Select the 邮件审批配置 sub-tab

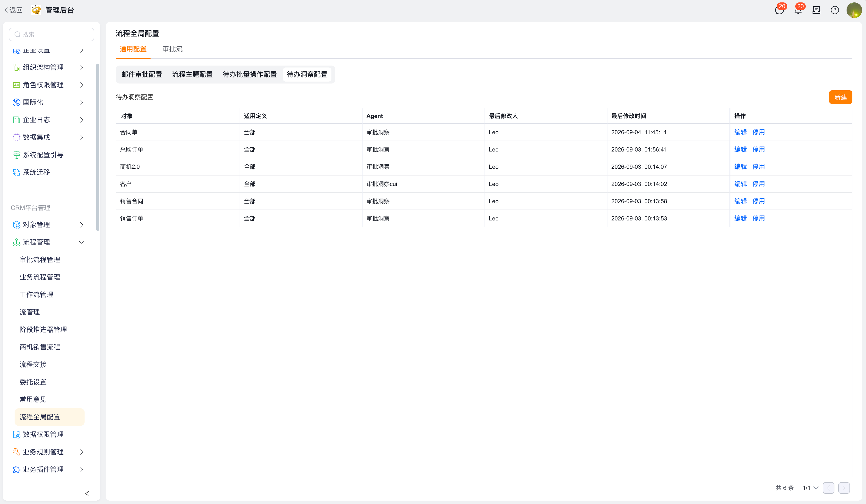[142, 75]
